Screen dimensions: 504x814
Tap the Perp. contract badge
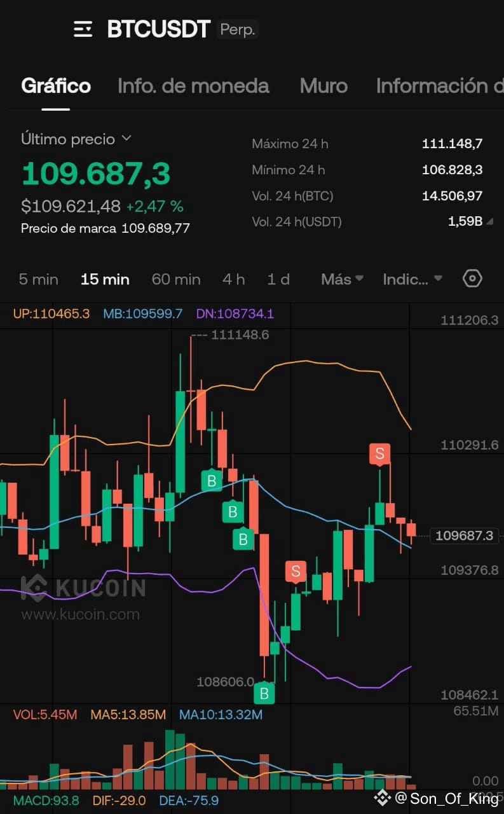point(238,30)
